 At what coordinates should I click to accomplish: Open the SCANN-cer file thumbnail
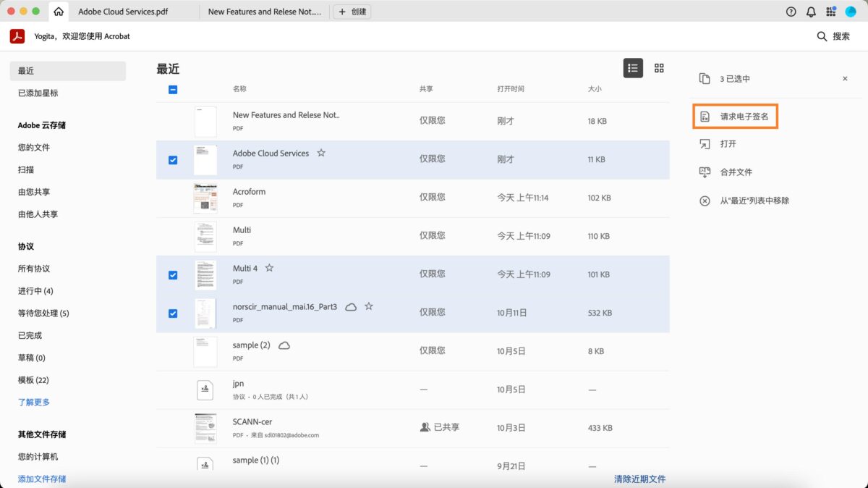205,429
